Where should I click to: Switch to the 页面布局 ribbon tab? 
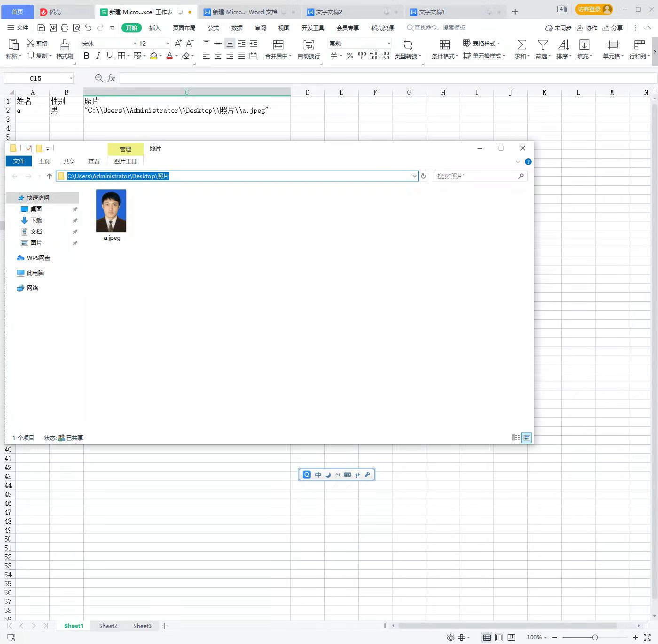[x=184, y=28]
